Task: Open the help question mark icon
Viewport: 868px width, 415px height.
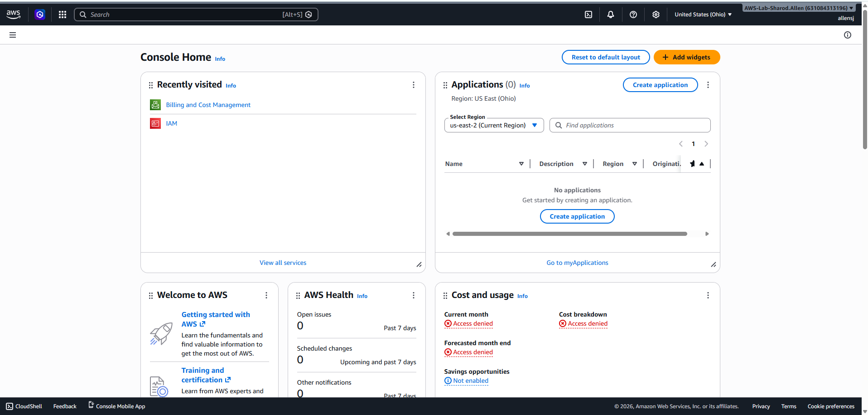Action: pyautogui.click(x=633, y=15)
